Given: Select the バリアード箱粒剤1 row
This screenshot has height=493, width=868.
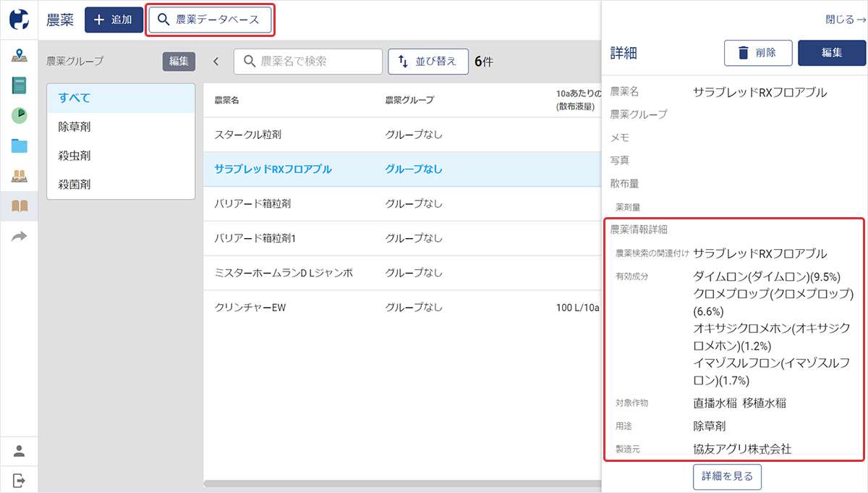Looking at the screenshot, I should pos(403,238).
